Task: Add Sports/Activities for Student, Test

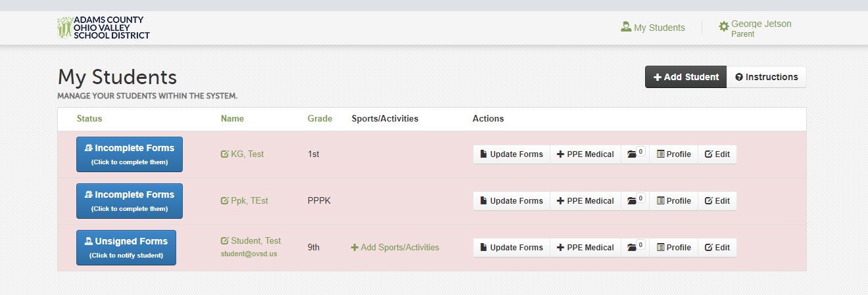Action: (395, 248)
